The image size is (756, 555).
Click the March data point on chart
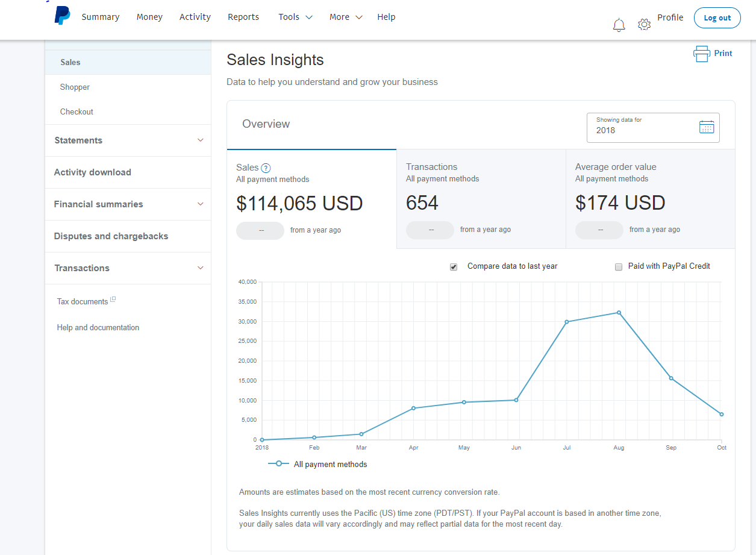pyautogui.click(x=361, y=434)
